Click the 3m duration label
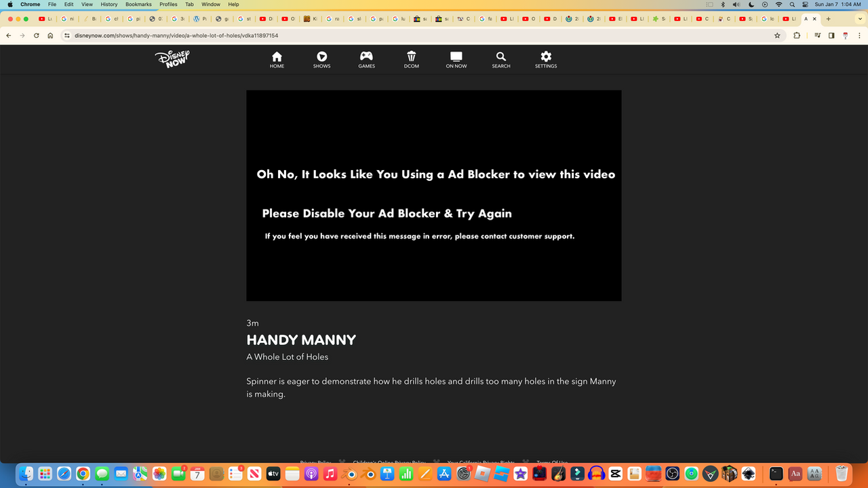The width and height of the screenshot is (868, 488). 252,323
